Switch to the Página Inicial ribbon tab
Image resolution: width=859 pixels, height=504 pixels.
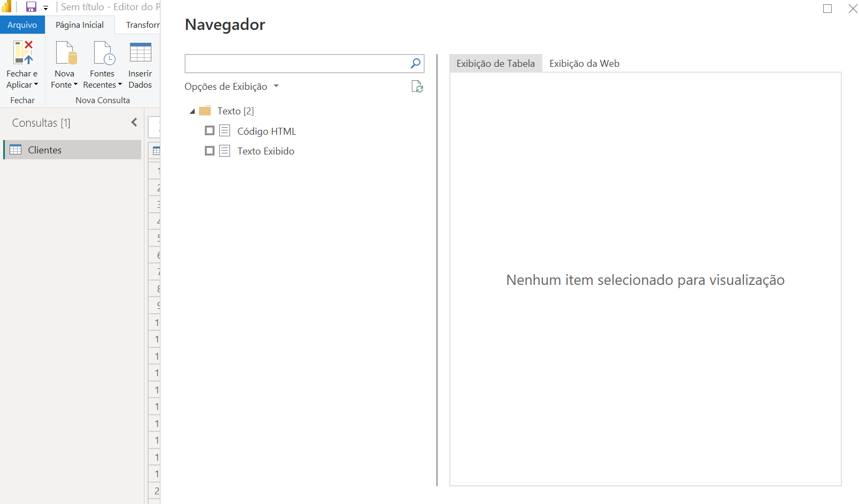[80, 25]
